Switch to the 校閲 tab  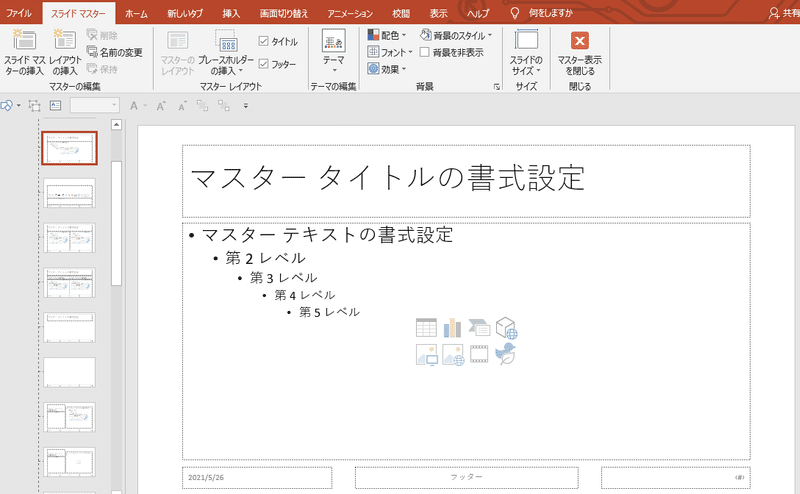(x=401, y=13)
